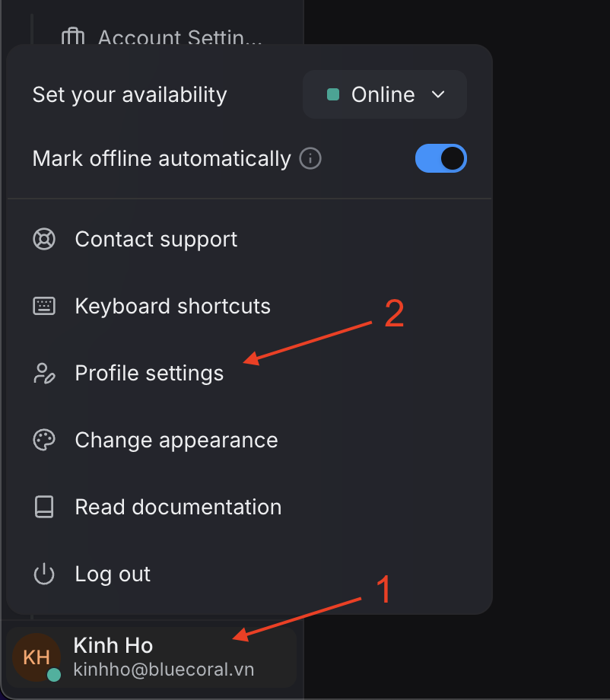Click the chevron arrow beside Online
Screen dimensions: 610x700
point(438,94)
